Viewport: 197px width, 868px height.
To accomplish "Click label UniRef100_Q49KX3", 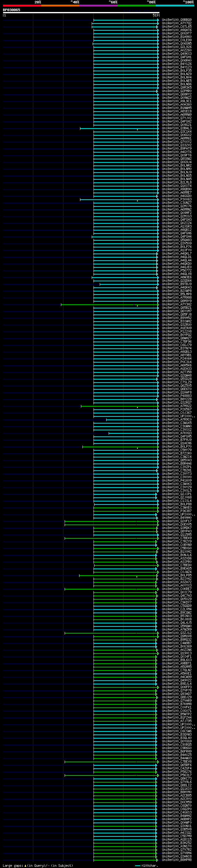I will [x=177, y=54].
